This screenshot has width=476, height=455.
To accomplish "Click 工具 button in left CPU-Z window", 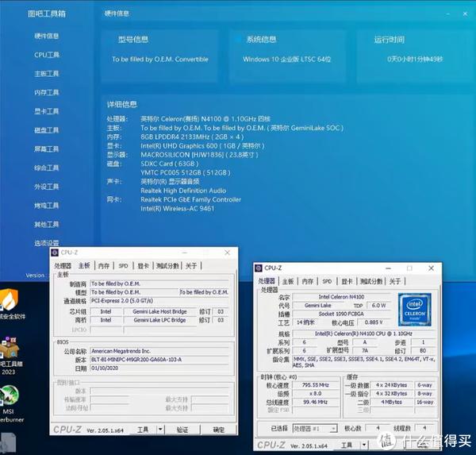I will click(143, 430).
